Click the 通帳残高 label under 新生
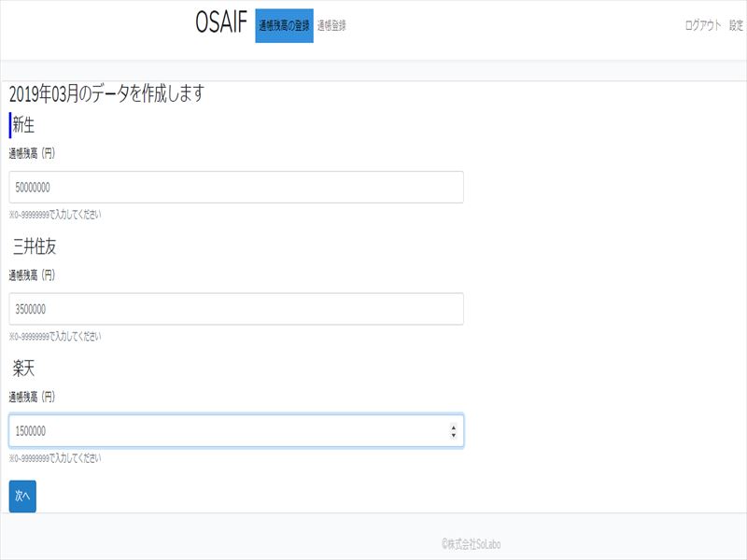 click(x=32, y=153)
